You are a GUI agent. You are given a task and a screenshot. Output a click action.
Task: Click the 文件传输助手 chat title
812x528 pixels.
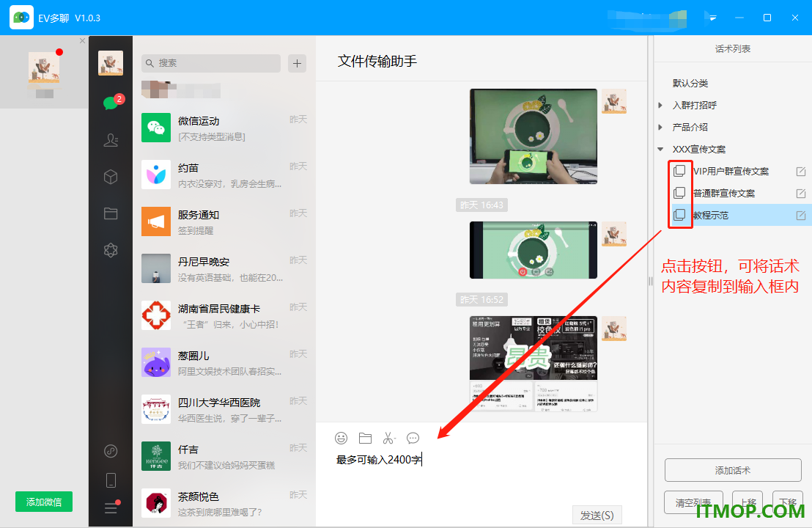click(377, 61)
